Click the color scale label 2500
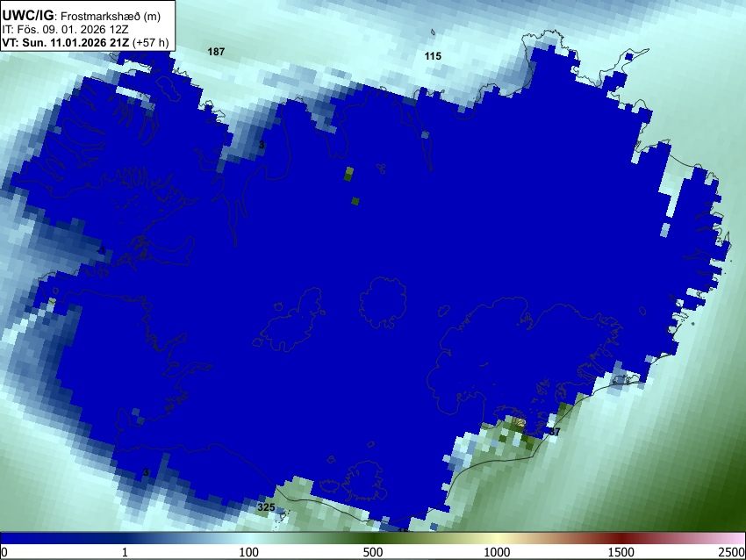This screenshot has width=746, height=560. (x=732, y=552)
